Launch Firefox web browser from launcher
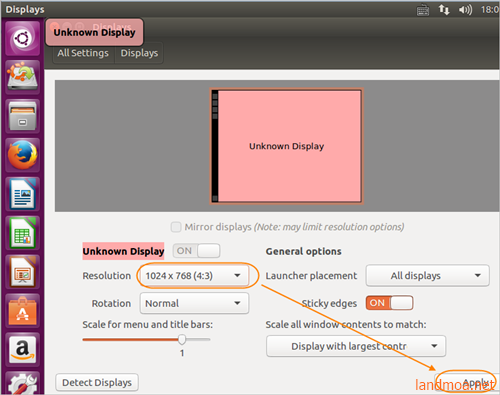The height and width of the screenshot is (395, 500). click(x=22, y=155)
